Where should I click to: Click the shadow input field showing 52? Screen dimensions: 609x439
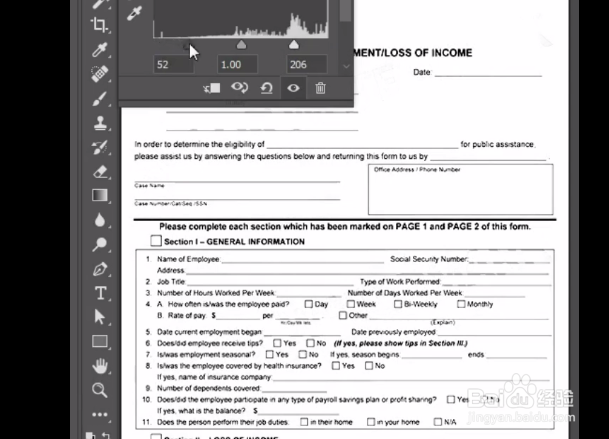point(173,64)
